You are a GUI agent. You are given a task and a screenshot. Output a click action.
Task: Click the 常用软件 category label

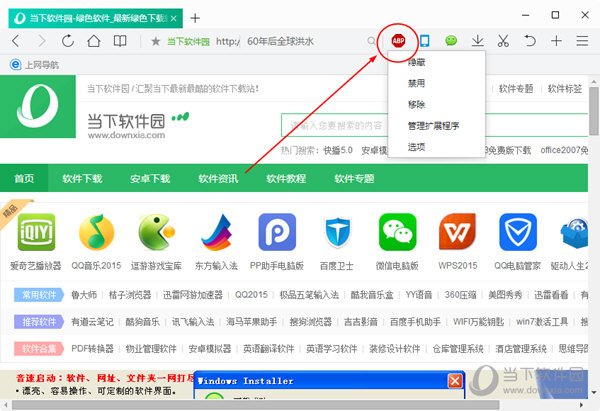(x=39, y=295)
